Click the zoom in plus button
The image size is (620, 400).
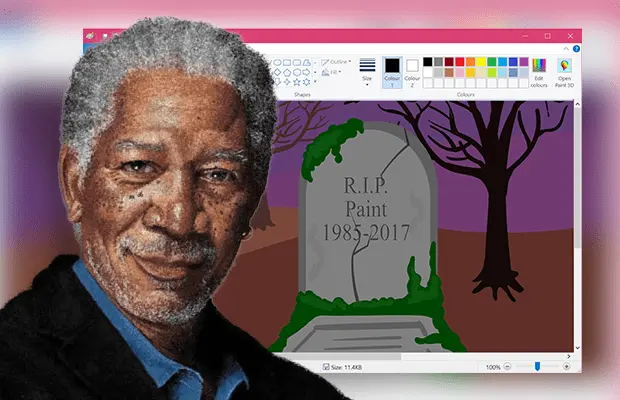[566, 367]
